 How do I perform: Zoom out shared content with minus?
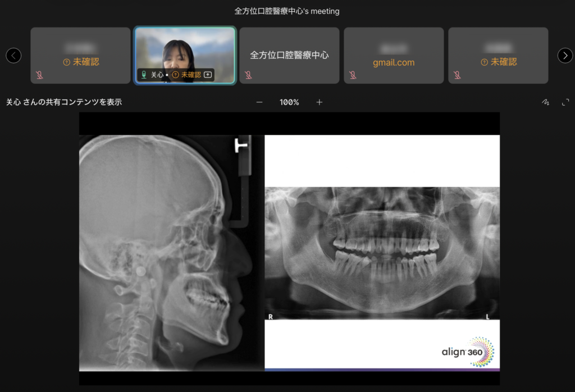click(259, 102)
